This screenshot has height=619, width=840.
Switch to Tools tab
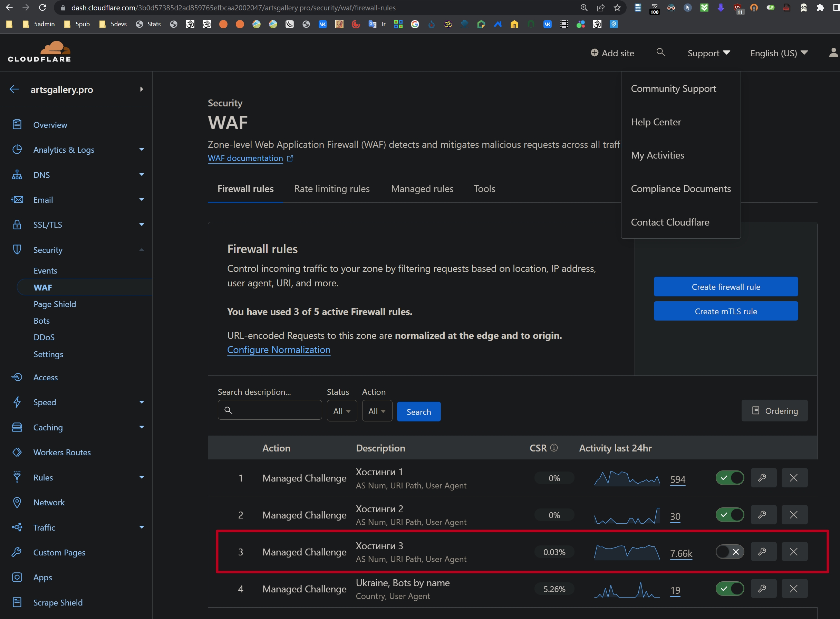pyautogui.click(x=484, y=189)
